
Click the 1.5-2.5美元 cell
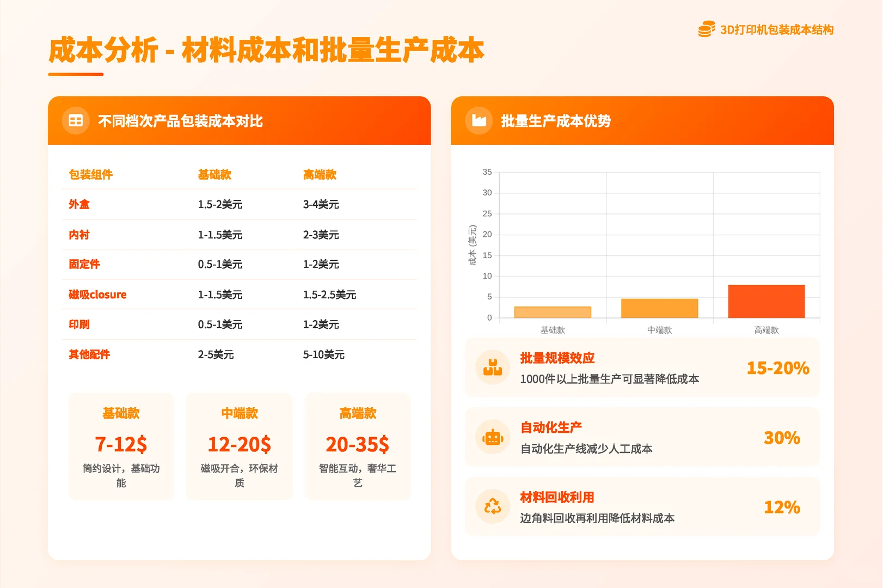pos(329,295)
